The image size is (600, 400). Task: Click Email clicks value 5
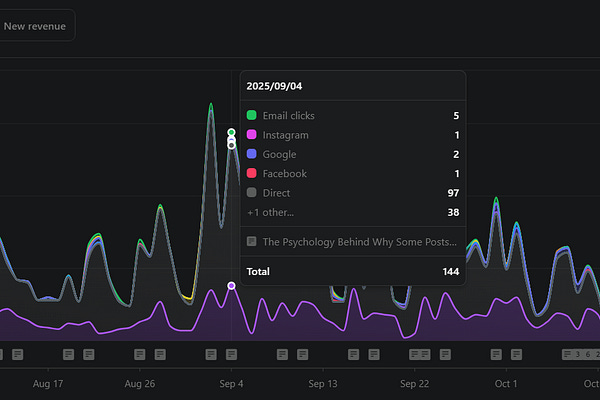tap(456, 116)
